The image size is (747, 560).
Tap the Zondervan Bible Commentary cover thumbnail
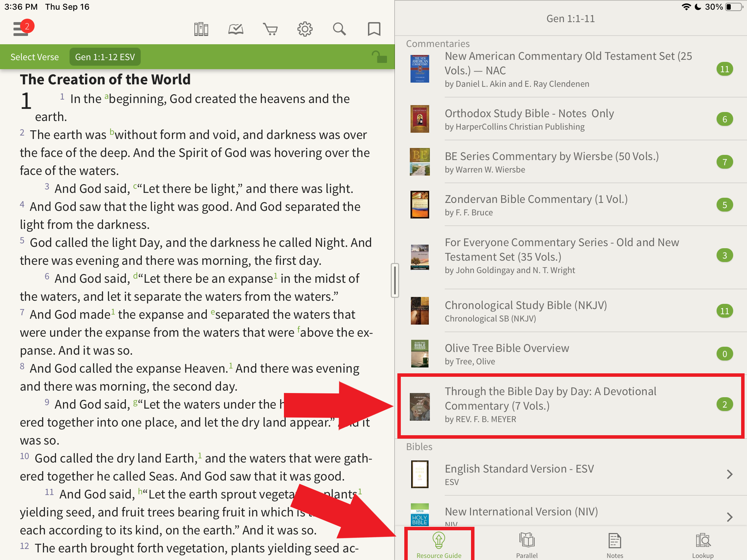(419, 205)
